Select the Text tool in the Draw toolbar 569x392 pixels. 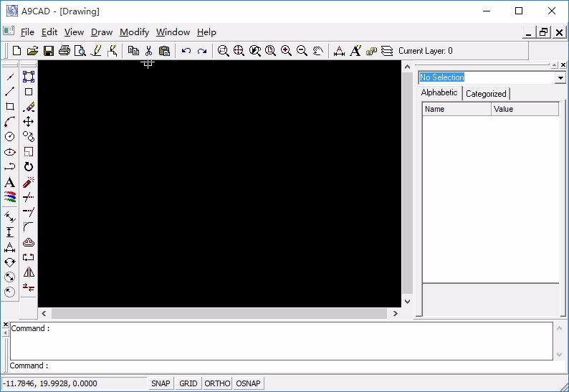[x=10, y=182]
